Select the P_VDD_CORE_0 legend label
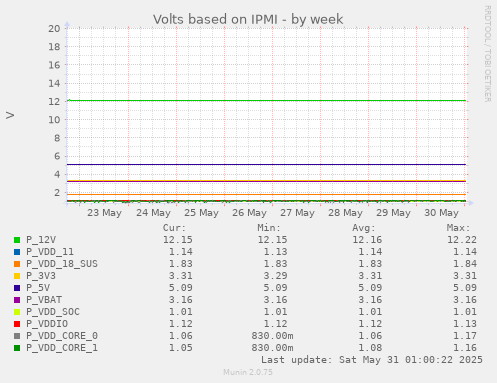497x383 pixels. 62,336
